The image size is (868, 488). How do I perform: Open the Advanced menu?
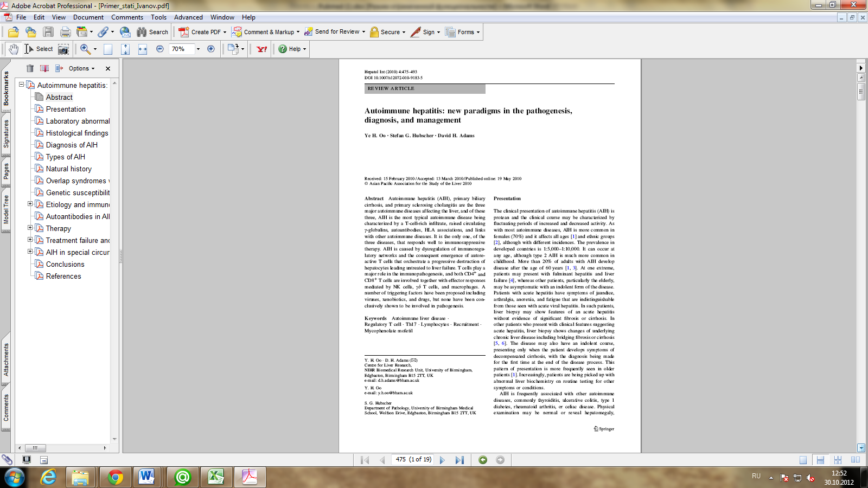pos(188,17)
